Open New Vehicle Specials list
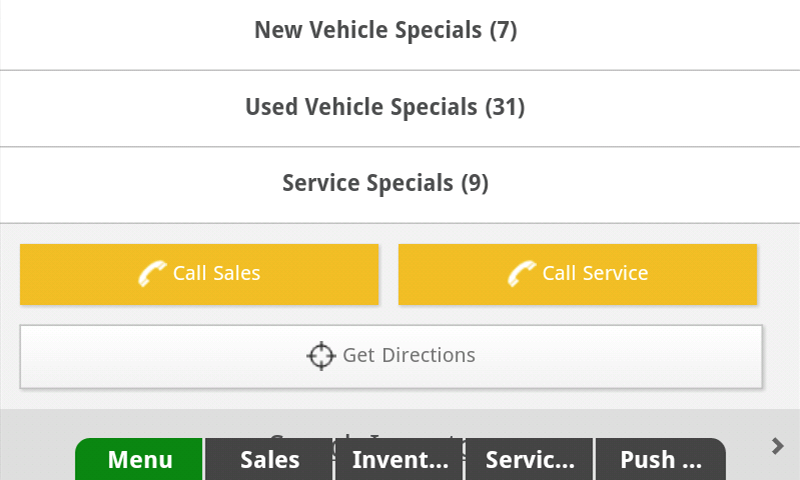This screenshot has width=800, height=480. (385, 30)
